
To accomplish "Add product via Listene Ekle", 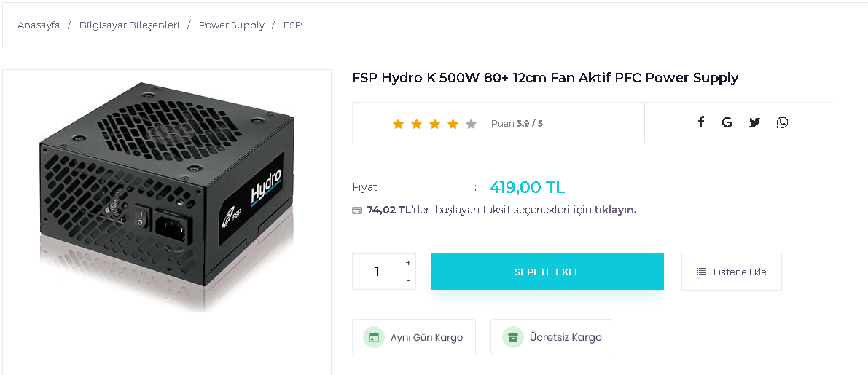I will (x=731, y=272).
